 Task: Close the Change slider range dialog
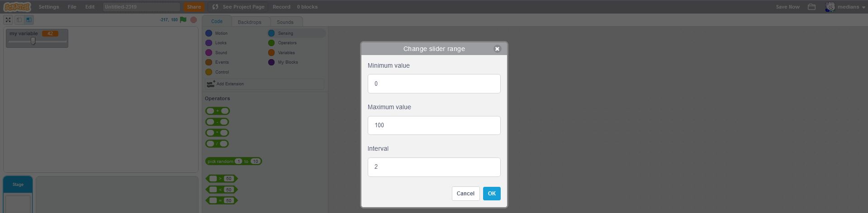(x=497, y=49)
